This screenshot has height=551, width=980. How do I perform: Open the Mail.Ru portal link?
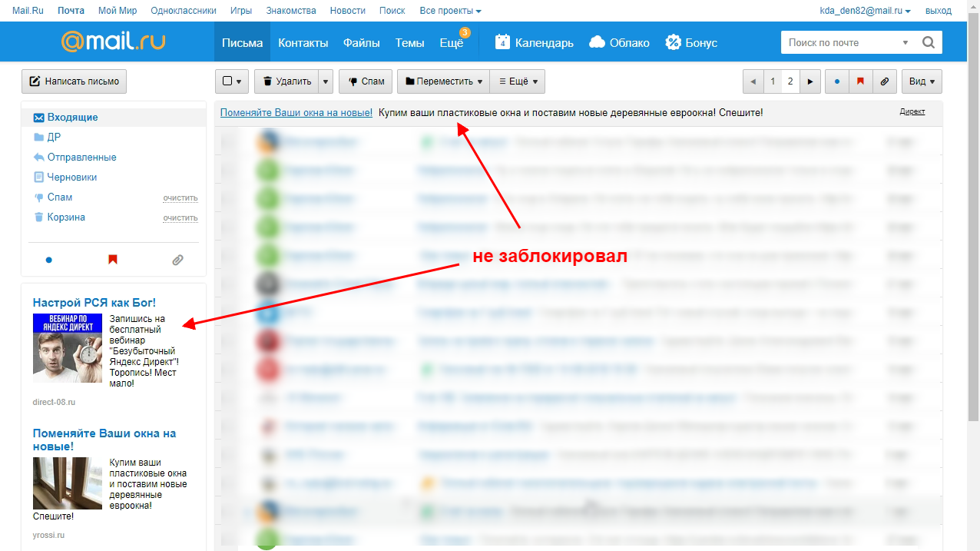[x=28, y=11]
